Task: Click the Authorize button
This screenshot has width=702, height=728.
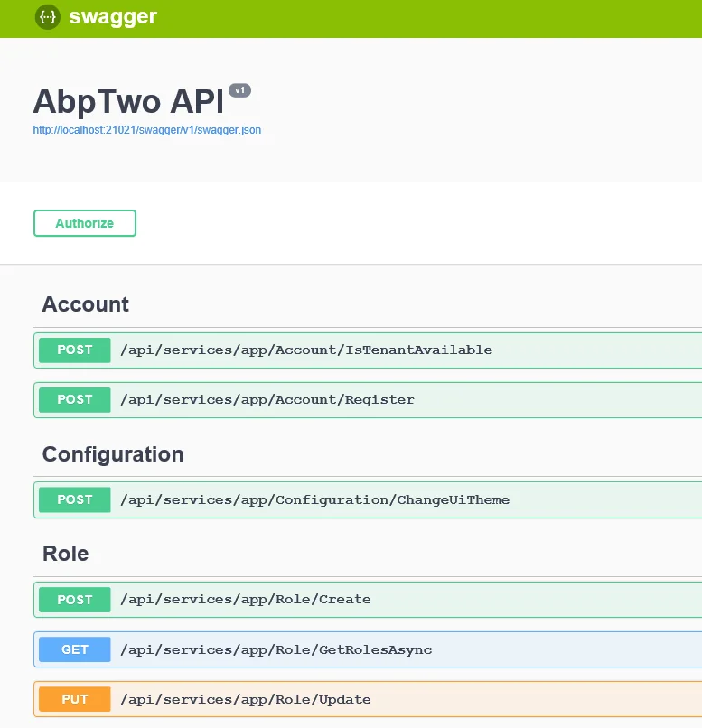Action: (x=85, y=223)
